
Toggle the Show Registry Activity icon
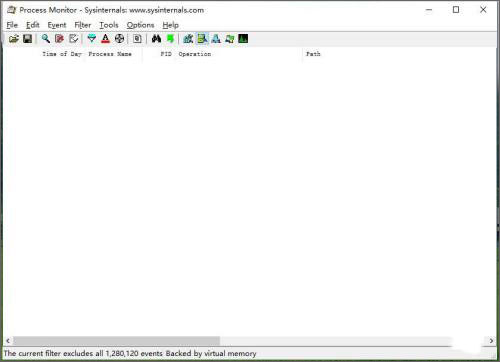coord(188,39)
